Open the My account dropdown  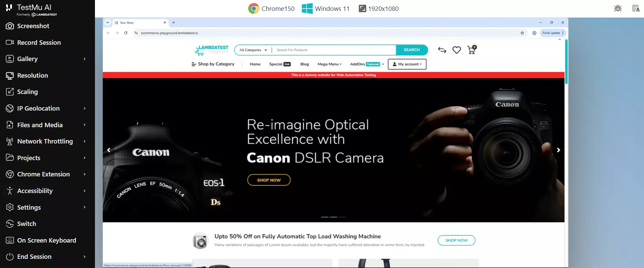[407, 64]
